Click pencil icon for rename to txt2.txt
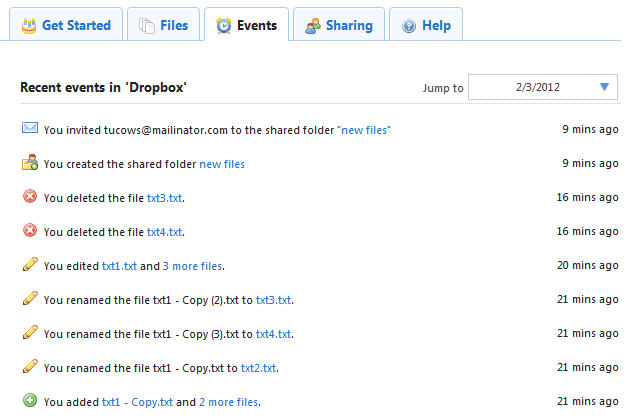 30,366
